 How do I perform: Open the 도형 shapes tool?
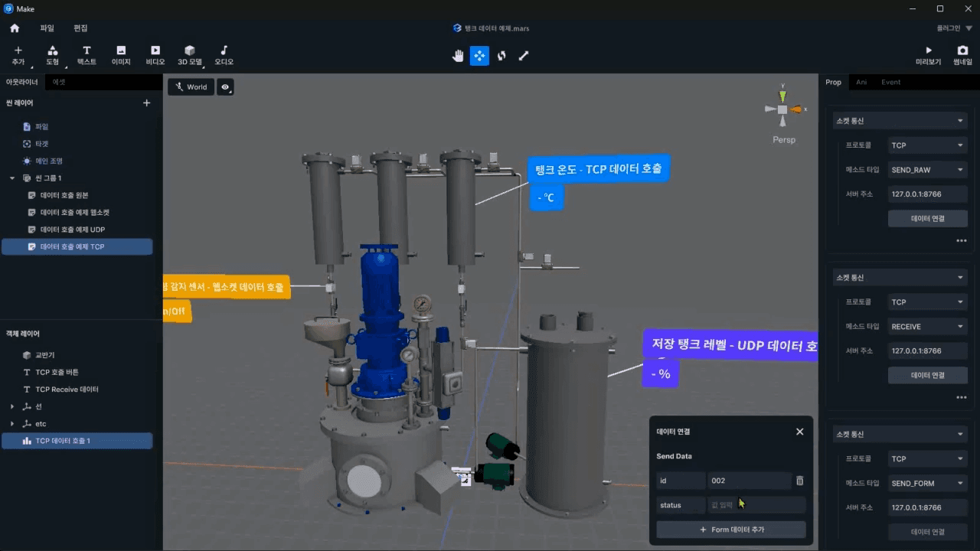tap(52, 55)
